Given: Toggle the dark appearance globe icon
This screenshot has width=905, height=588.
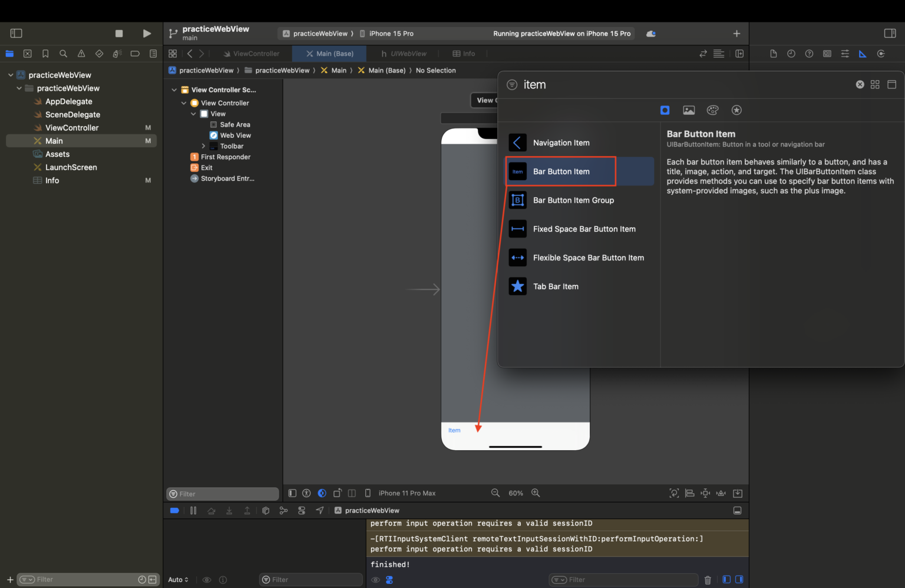Looking at the screenshot, I should (322, 493).
